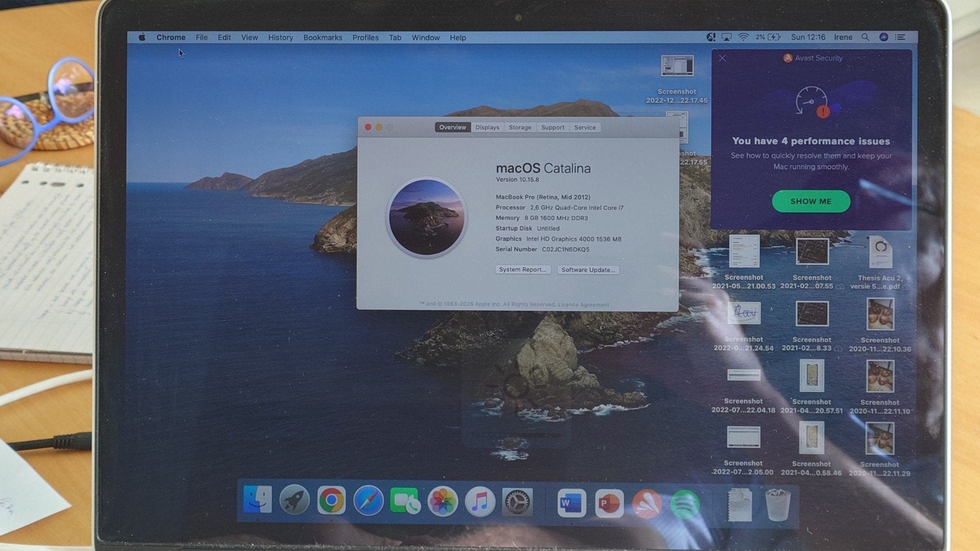The width and height of the screenshot is (980, 551).
Task: Launch the Music app from Dock
Action: click(x=480, y=501)
